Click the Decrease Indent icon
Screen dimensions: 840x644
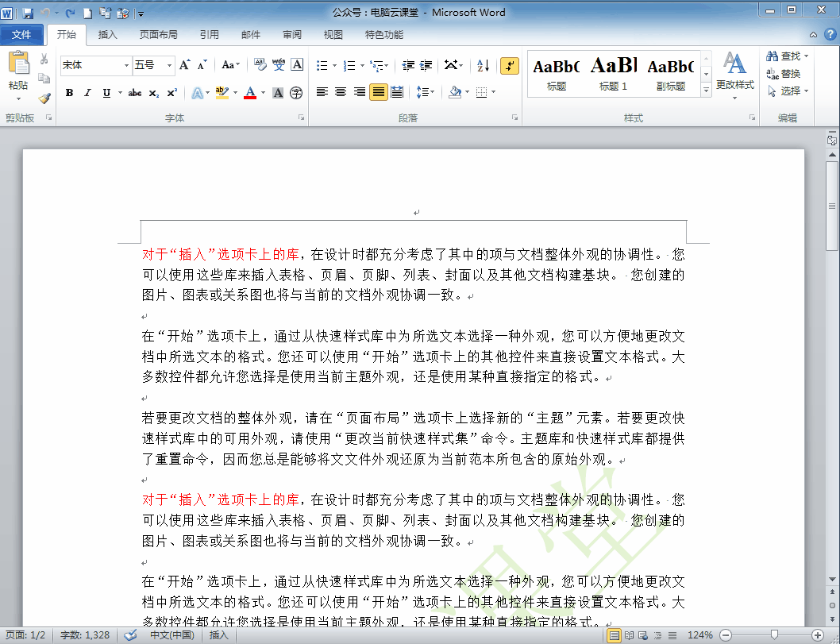[x=408, y=65]
